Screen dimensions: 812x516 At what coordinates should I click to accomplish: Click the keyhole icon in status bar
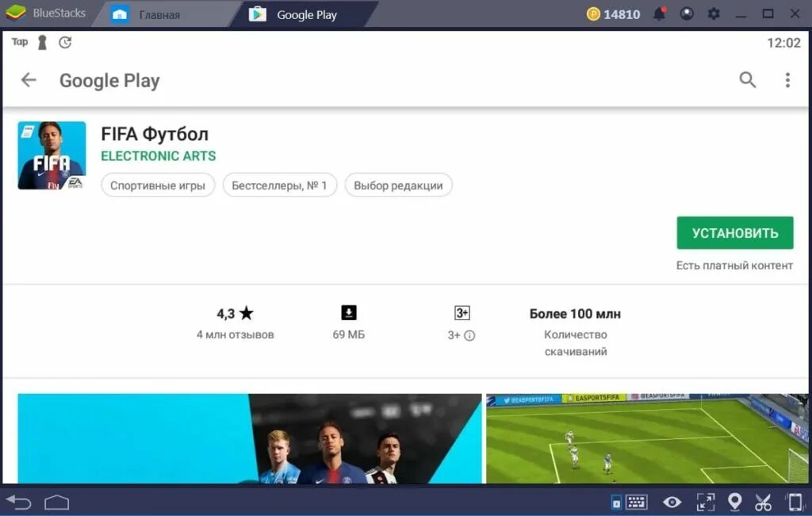pos(43,43)
